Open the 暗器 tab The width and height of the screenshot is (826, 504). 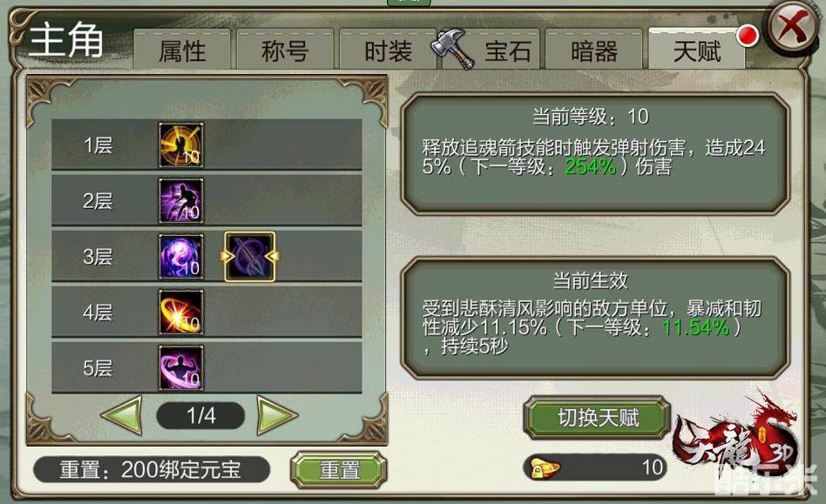coord(593,50)
